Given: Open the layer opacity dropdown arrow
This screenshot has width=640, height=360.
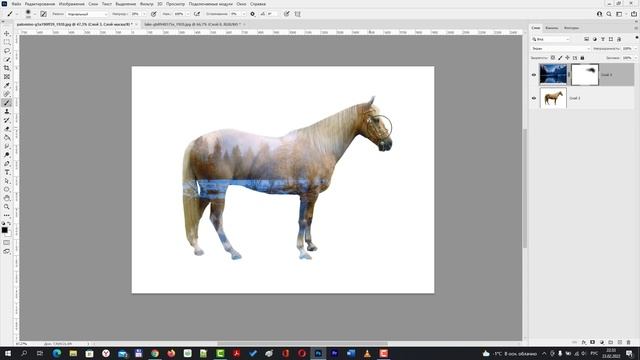Looking at the screenshot, I should 636,49.
